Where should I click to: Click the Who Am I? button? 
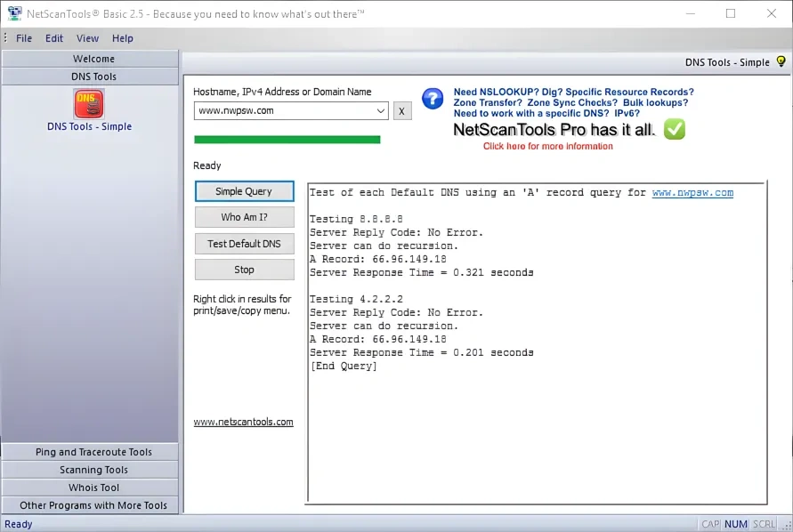244,217
